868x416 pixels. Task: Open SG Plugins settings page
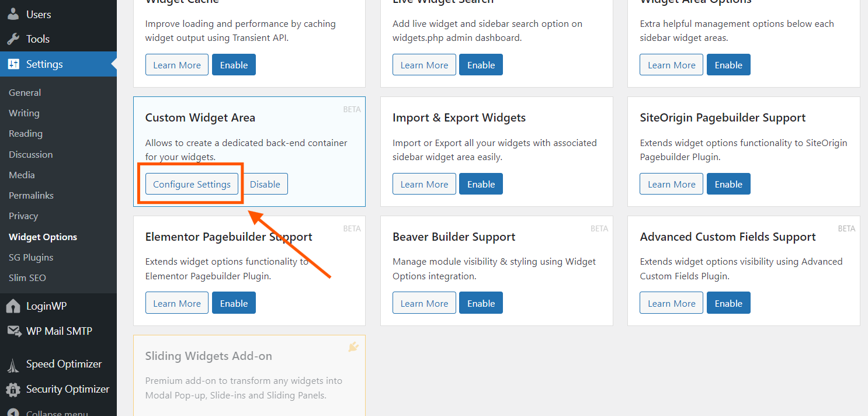tap(31, 257)
